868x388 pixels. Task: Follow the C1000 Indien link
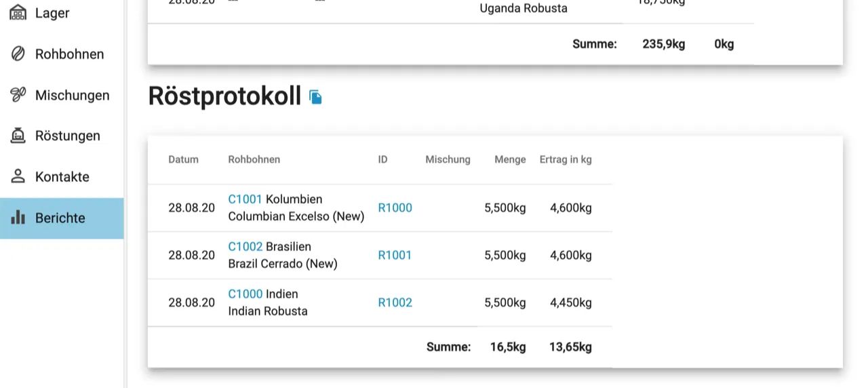coord(245,294)
